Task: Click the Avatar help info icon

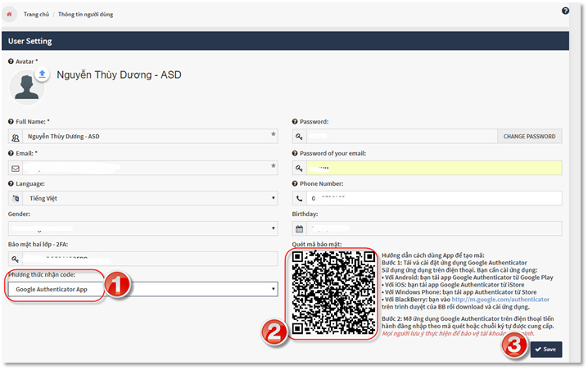Action: pos(11,61)
